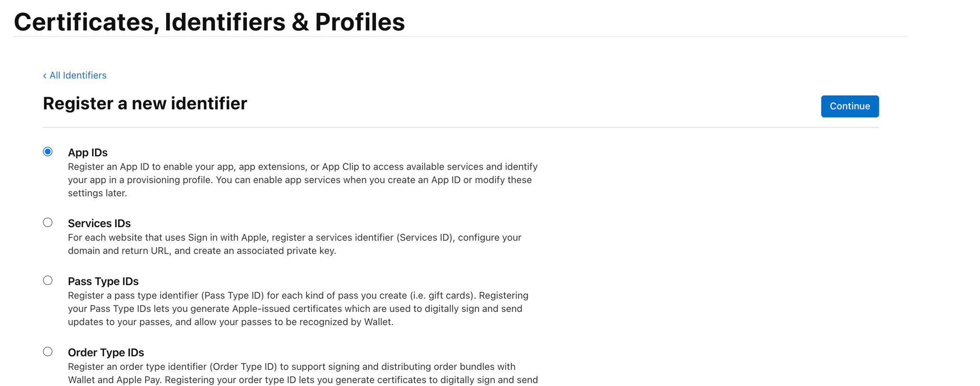Click the Services IDs label
The height and width of the screenshot is (386, 980).
point(99,223)
